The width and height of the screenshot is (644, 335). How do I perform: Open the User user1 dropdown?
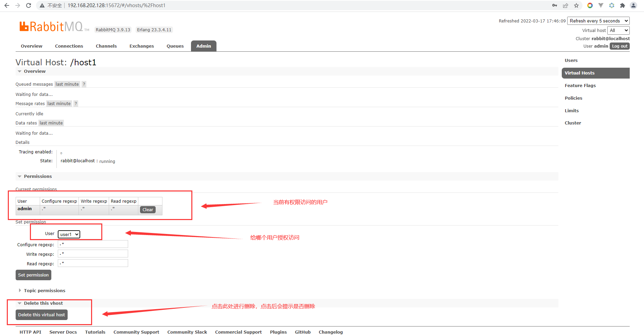pyautogui.click(x=69, y=234)
